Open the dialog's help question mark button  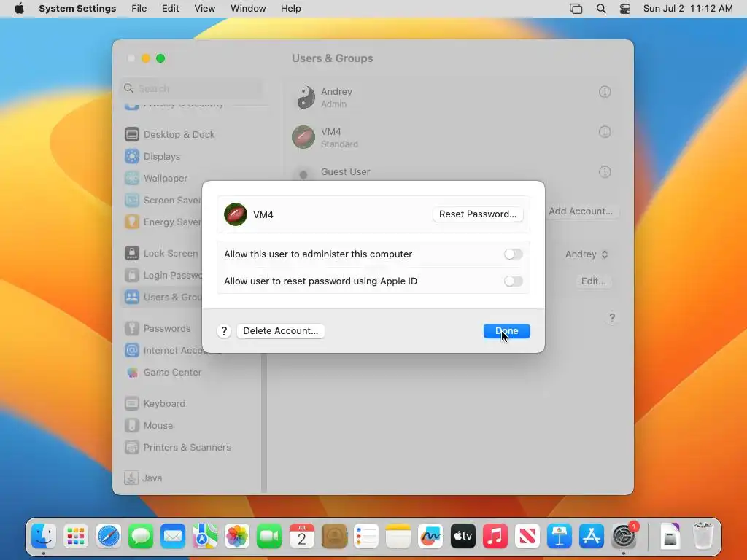tap(224, 331)
